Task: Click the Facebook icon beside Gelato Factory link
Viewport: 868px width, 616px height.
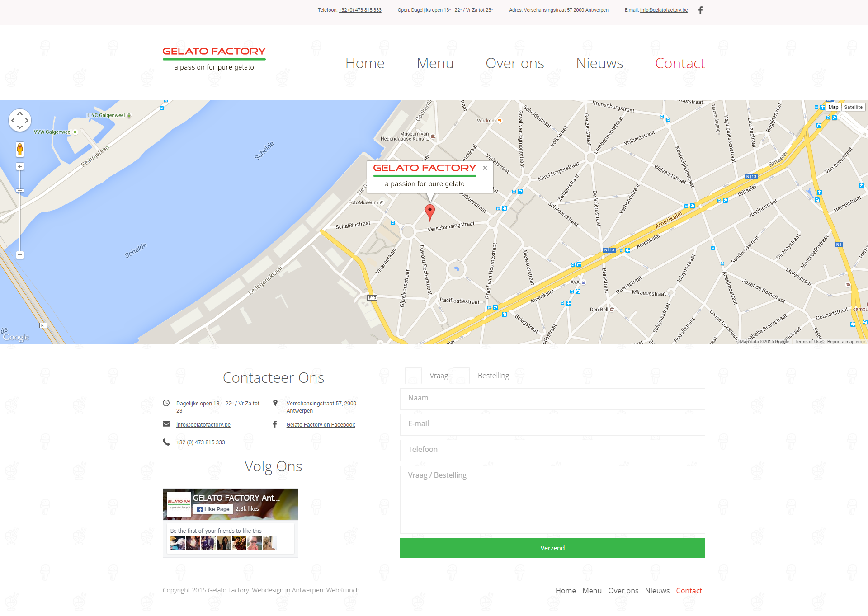Action: click(x=275, y=424)
